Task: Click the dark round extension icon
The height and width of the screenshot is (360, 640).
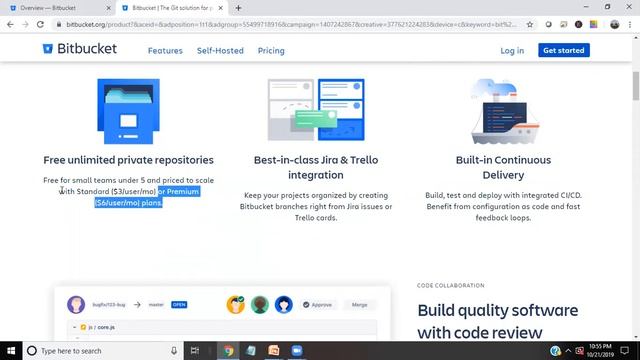Action: click(578, 24)
